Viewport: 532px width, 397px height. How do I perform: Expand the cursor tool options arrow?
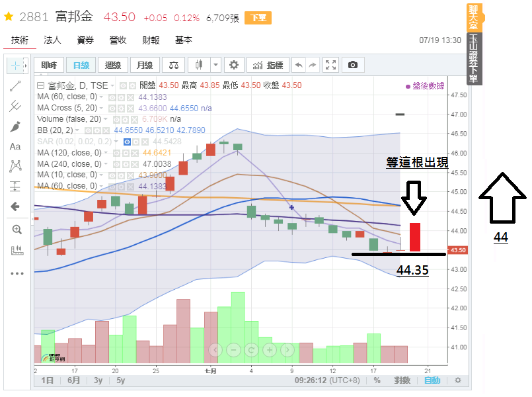[26, 66]
